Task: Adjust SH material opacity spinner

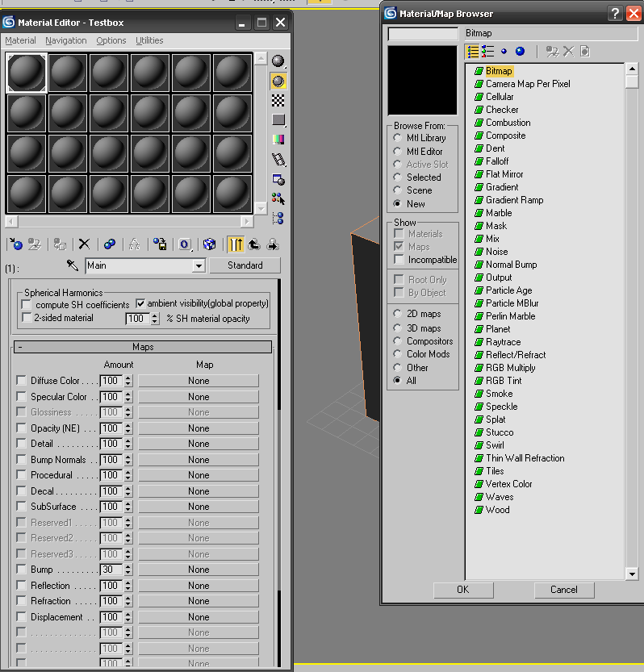Action: [155, 319]
